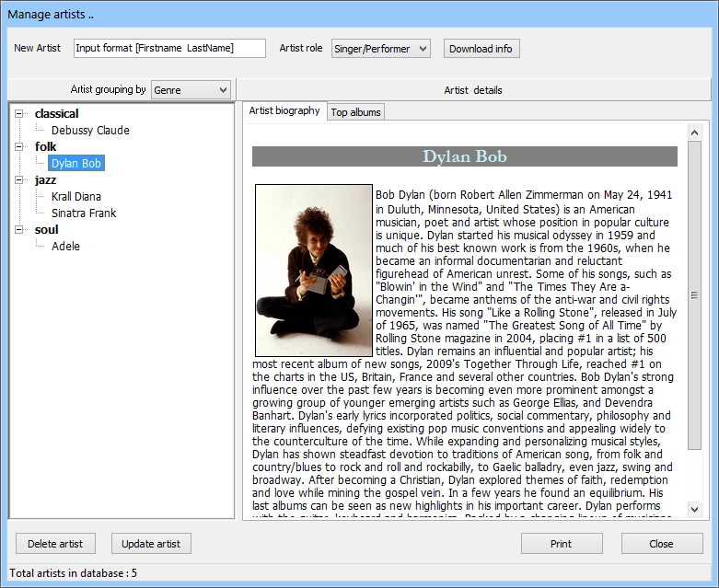Screen dimensions: 719x588
Task: Select Debussy Claude in the tree
Action: coord(90,130)
